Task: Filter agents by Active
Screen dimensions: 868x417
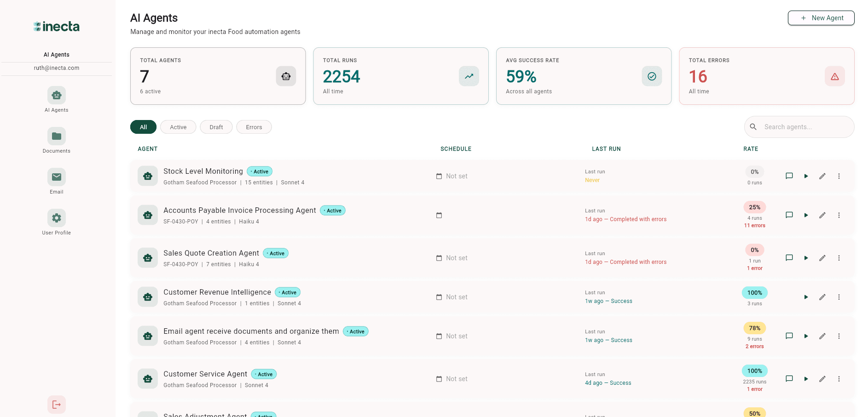Action: [x=178, y=127]
